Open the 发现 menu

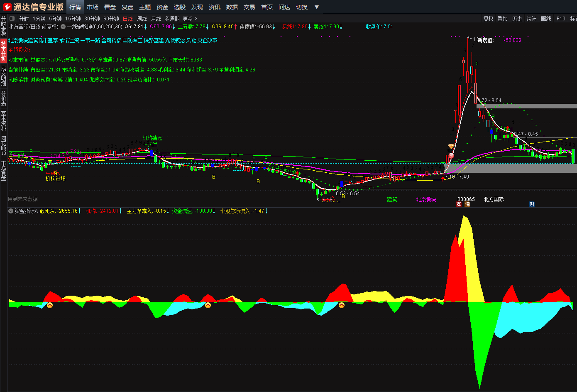click(x=197, y=7)
